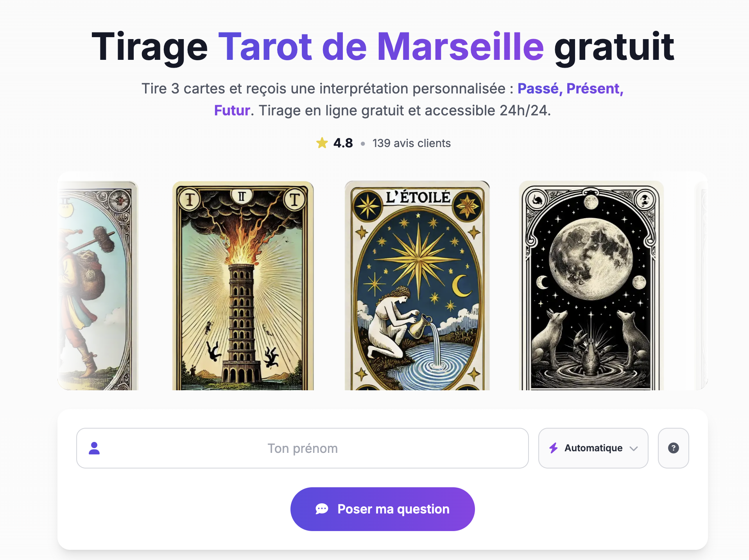Select the burning tower tarot card
This screenshot has height=560, width=749.
(243, 285)
